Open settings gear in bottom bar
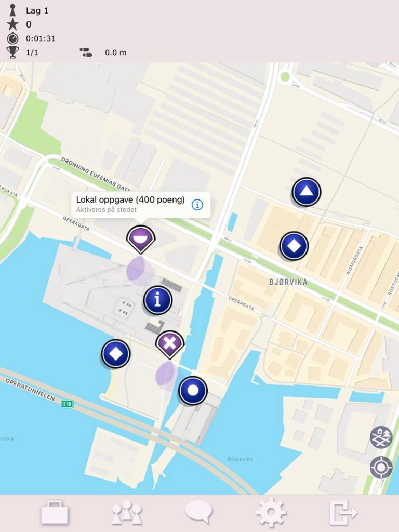Viewport: 399px width, 532px height. coord(271,512)
